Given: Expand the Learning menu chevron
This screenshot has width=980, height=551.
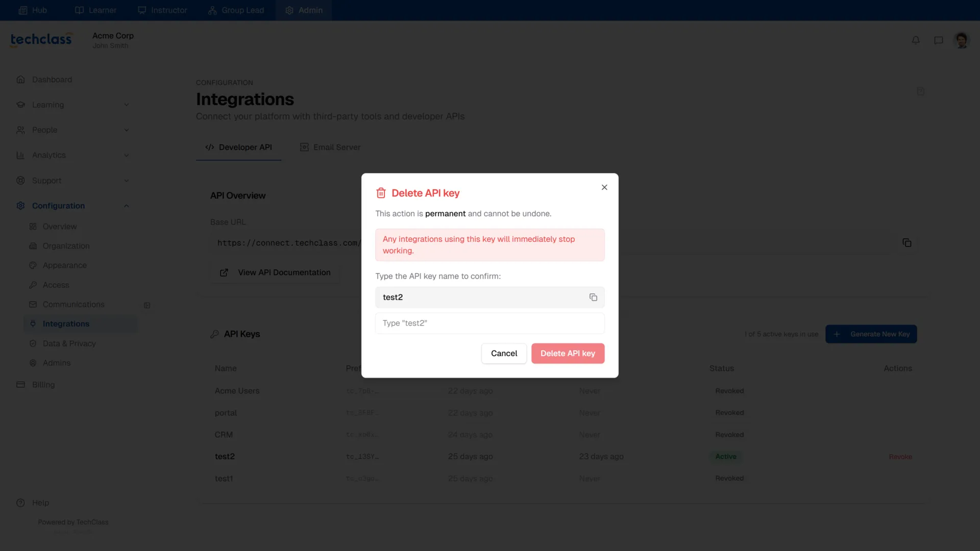Looking at the screenshot, I should tap(127, 105).
